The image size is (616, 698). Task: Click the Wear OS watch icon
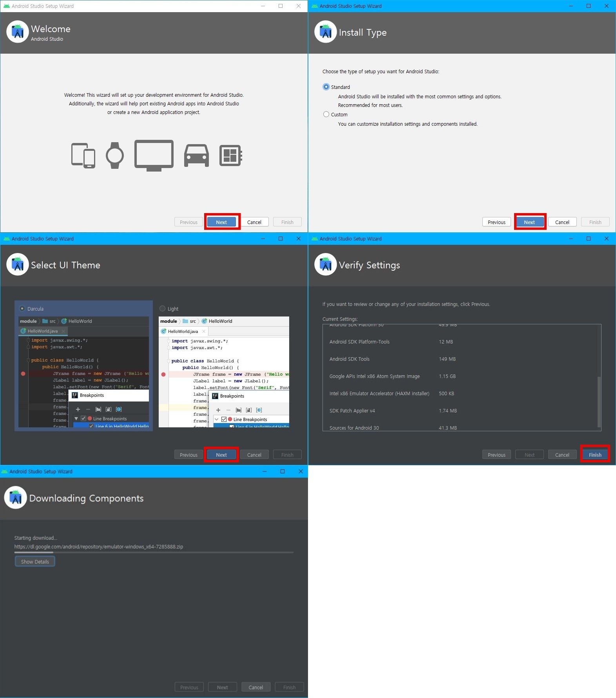coord(115,156)
